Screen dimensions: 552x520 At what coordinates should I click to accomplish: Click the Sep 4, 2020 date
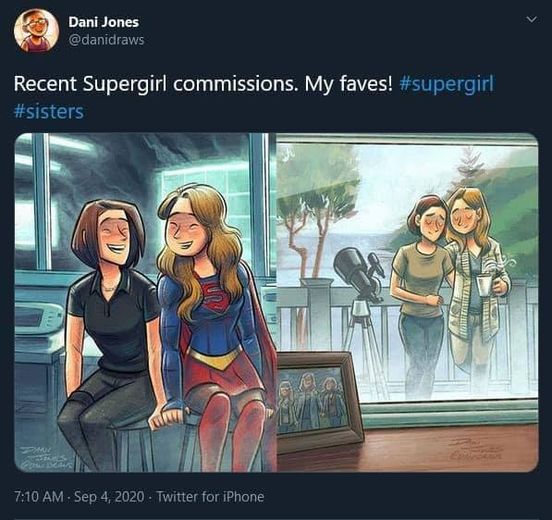pos(109,497)
